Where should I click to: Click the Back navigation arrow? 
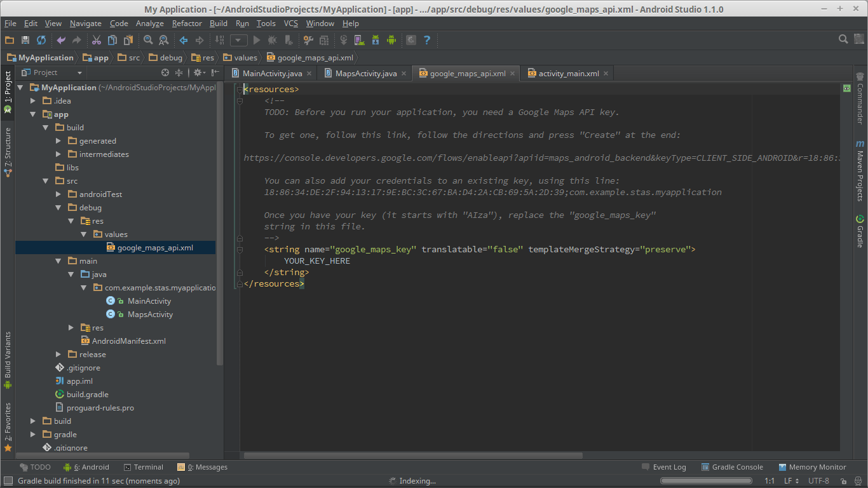(184, 40)
